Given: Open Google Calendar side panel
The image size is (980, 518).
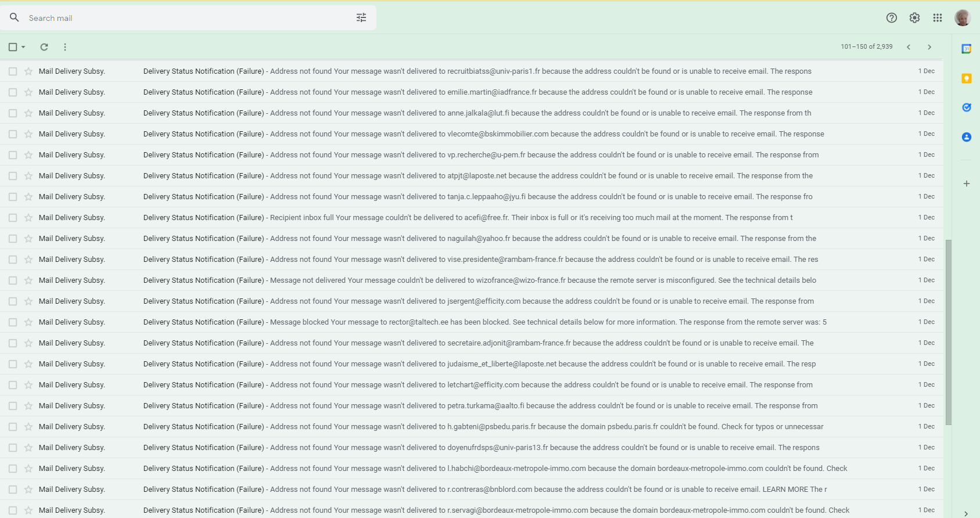Looking at the screenshot, I should (x=967, y=49).
